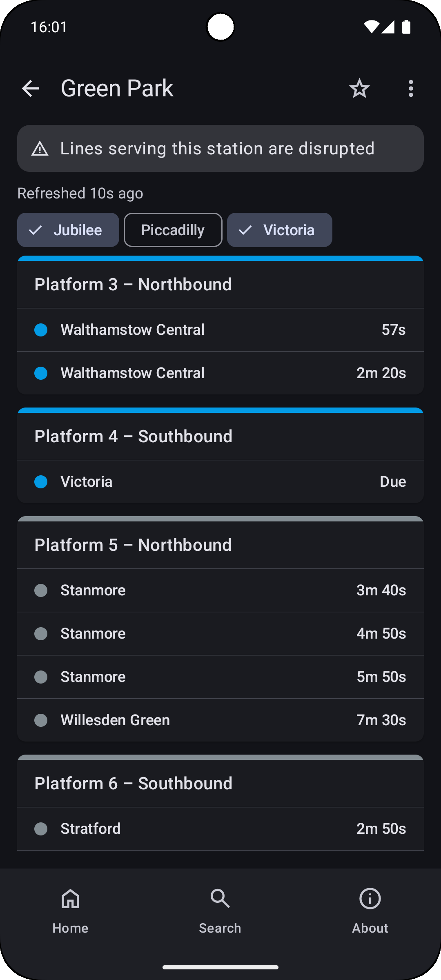Open the About info icon
The width and height of the screenshot is (441, 980).
[370, 899]
